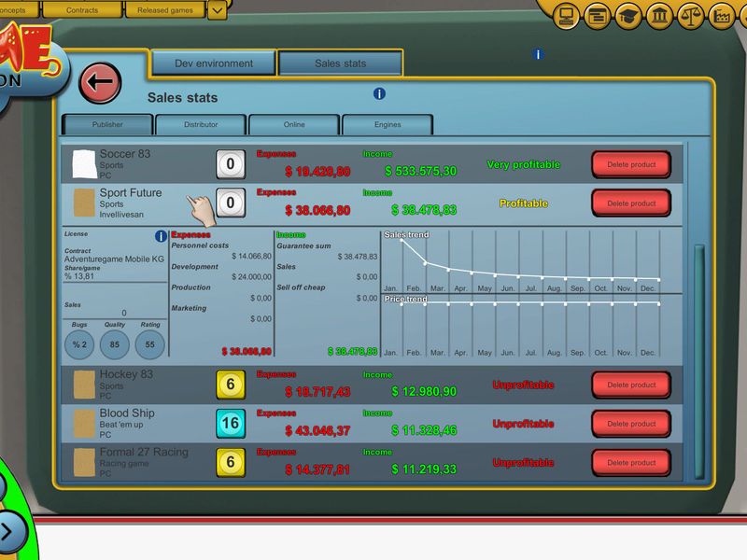747x560 pixels.
Task: Delete product for Formal 27 Racing
Action: tap(631, 463)
